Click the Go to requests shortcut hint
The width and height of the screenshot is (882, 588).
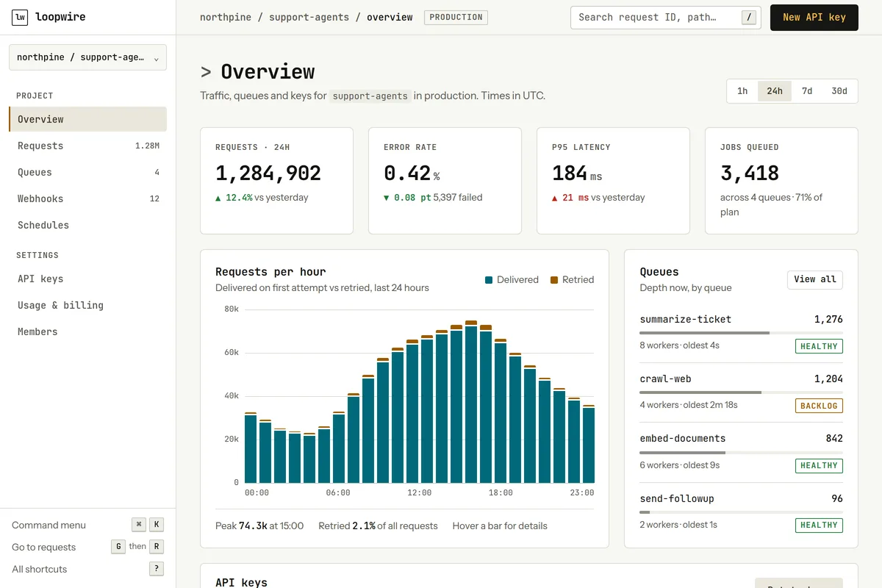coord(87,547)
